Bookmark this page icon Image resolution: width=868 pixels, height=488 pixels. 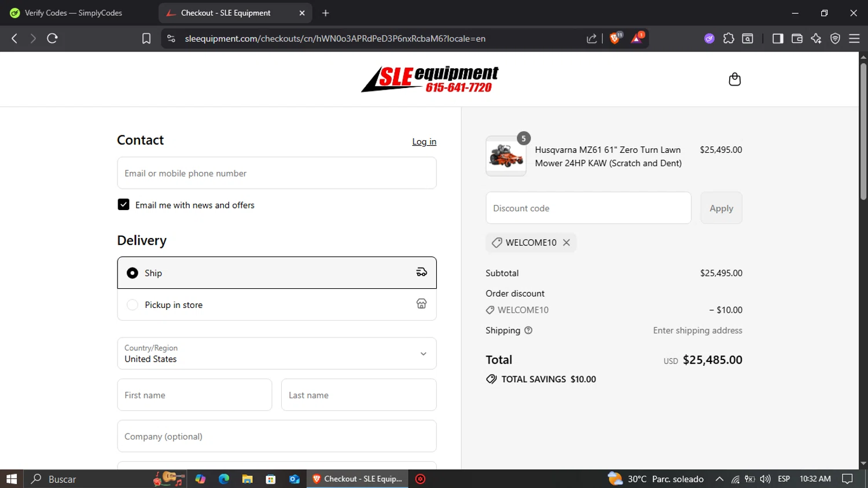point(146,38)
